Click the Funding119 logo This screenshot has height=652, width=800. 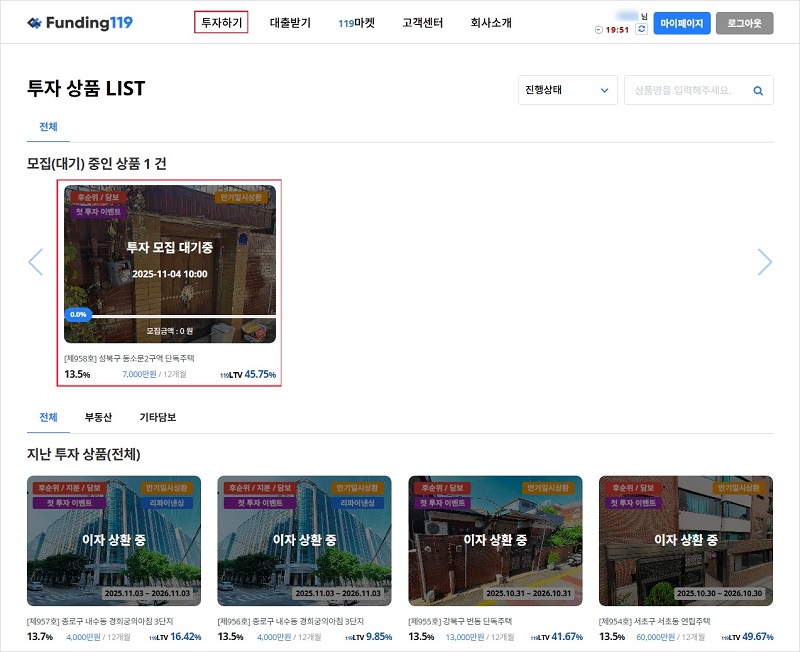(80, 22)
